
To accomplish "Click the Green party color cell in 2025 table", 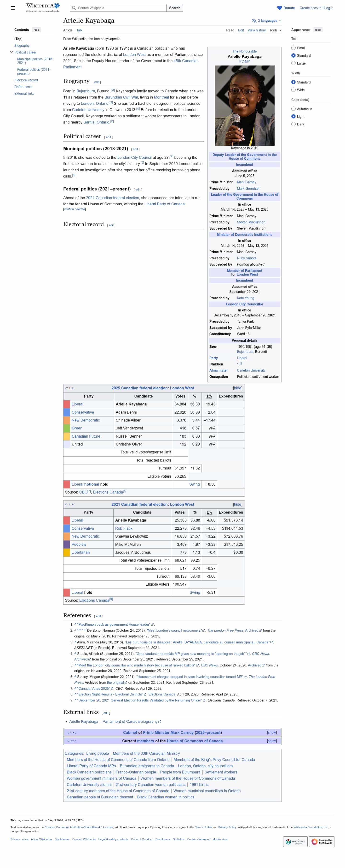I will [67, 428].
